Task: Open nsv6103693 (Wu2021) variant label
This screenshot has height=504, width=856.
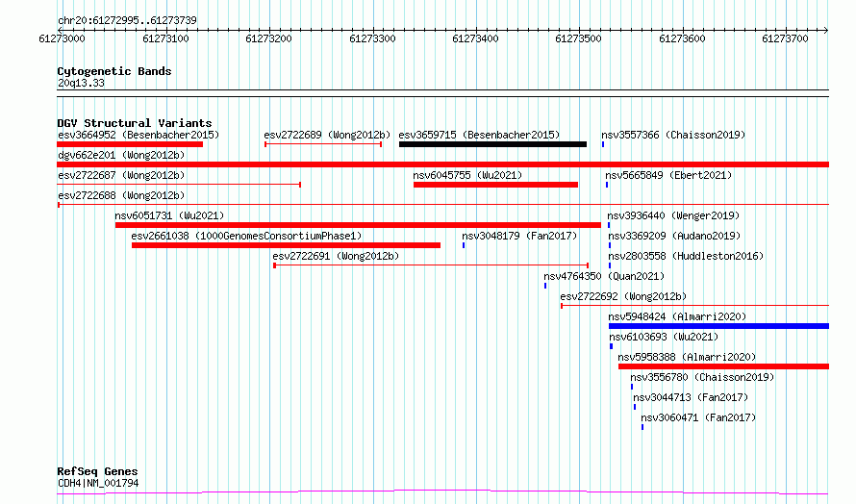Action: click(x=664, y=337)
